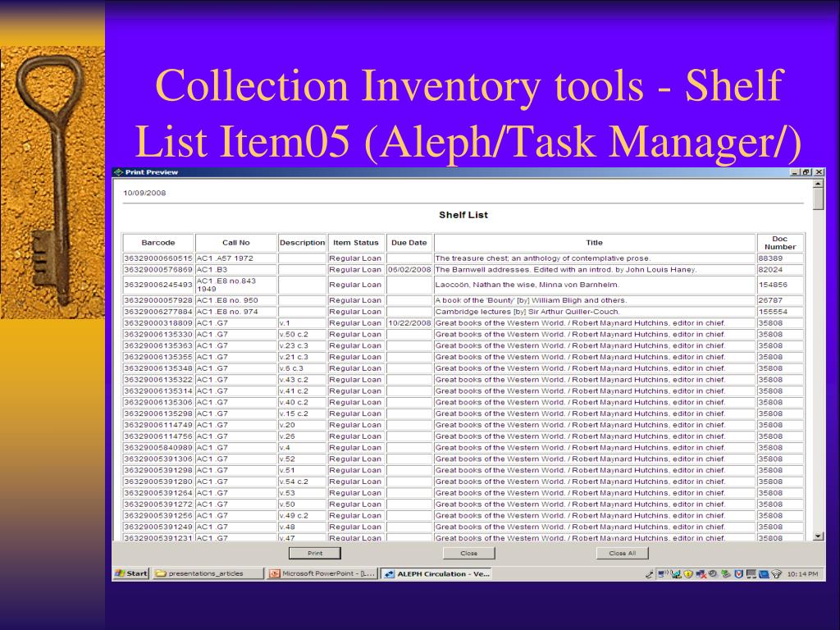The height and width of the screenshot is (630, 840).
Task: Click the Close button below the shelf list
Action: pos(468,553)
